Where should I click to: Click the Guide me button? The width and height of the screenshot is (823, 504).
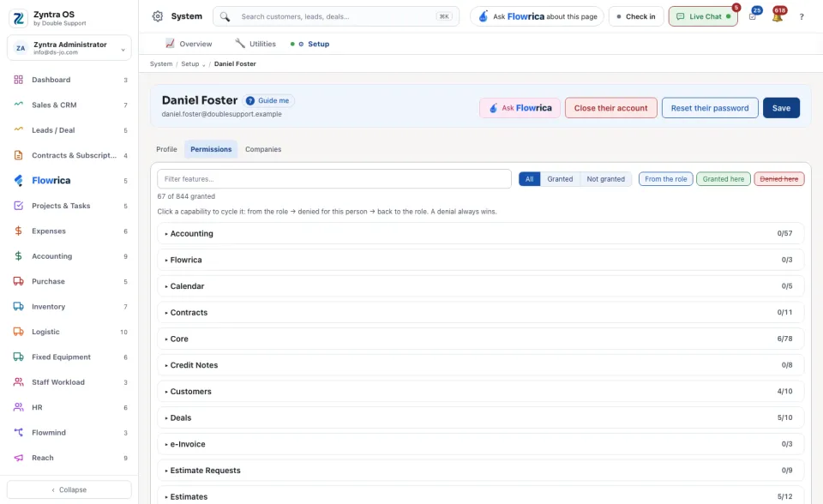[268, 100]
